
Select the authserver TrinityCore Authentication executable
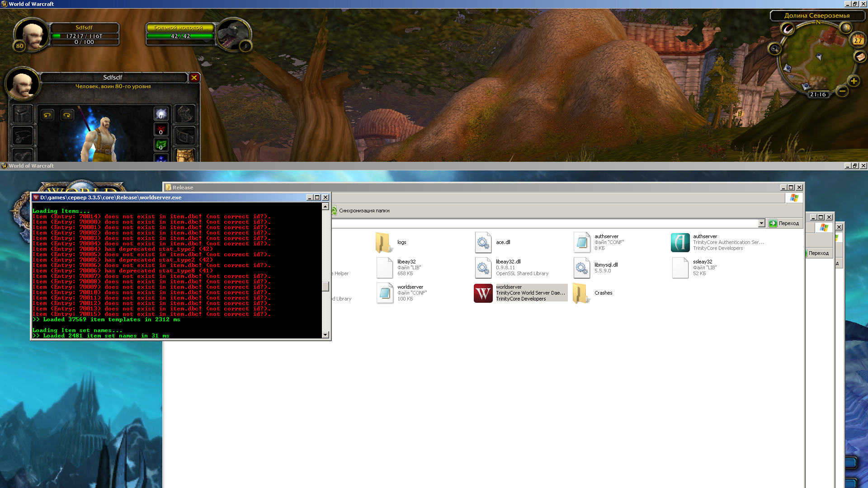[718, 242]
